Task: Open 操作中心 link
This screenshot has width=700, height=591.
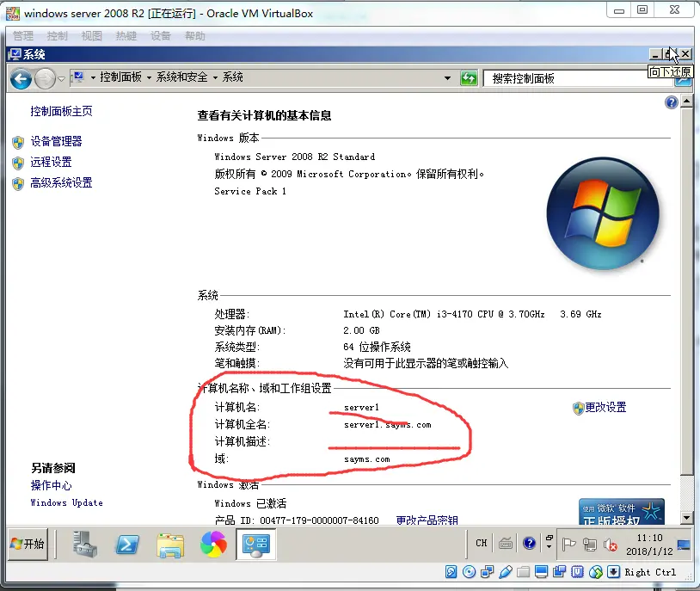Action: pyautogui.click(x=51, y=485)
